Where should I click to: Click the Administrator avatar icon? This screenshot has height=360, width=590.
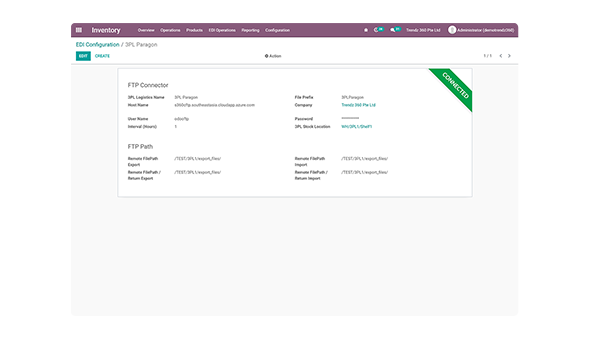point(452,30)
